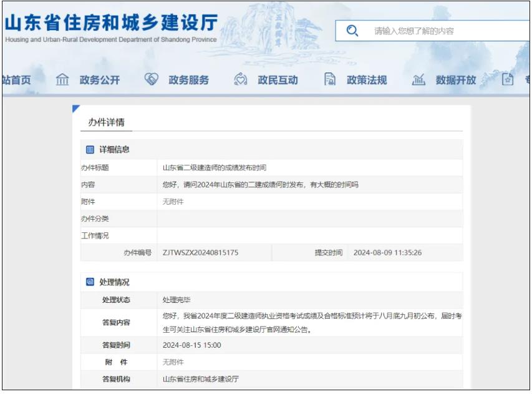Click the 答复时间 label
532x394 pixels.
coord(117,345)
